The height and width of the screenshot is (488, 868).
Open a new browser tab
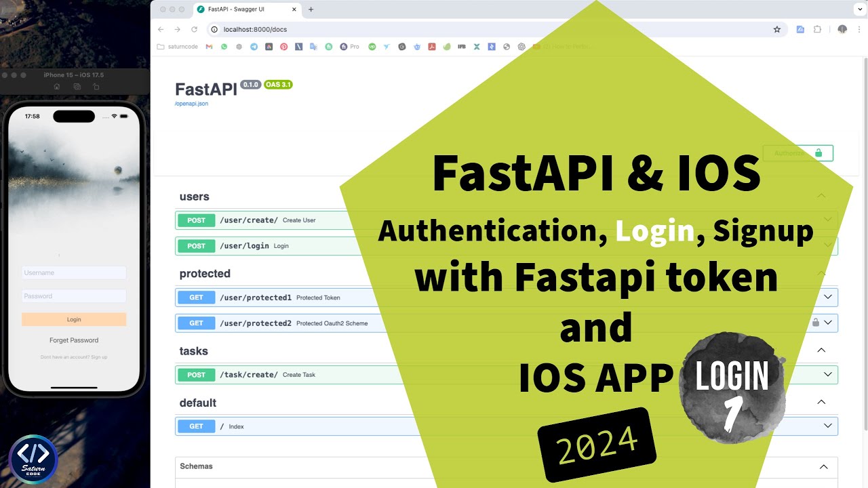point(311,9)
